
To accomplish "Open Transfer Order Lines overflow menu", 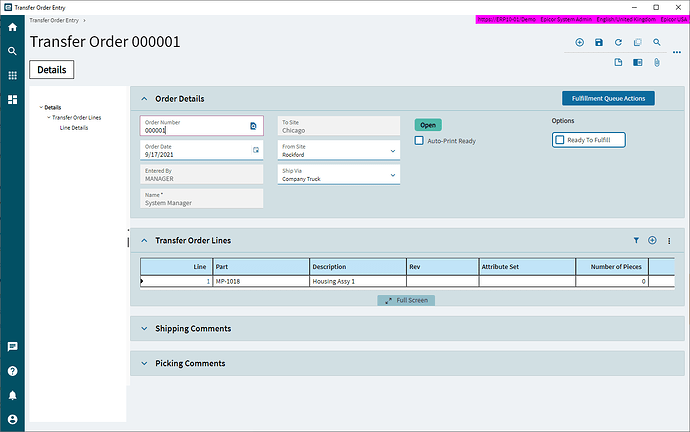I will coord(669,241).
